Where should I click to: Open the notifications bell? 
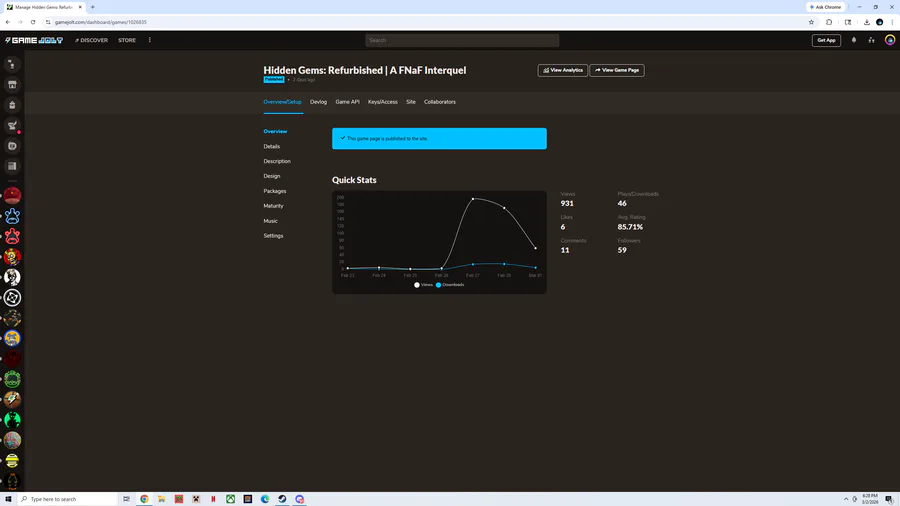[x=854, y=40]
